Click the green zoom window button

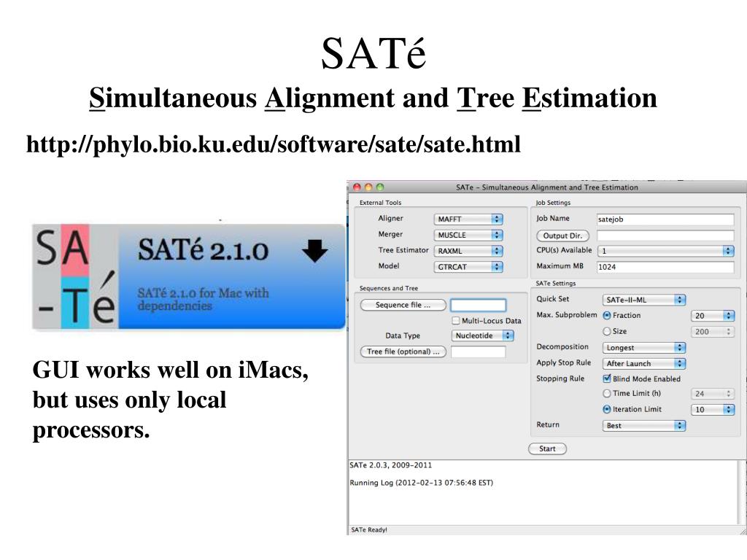tap(379, 187)
